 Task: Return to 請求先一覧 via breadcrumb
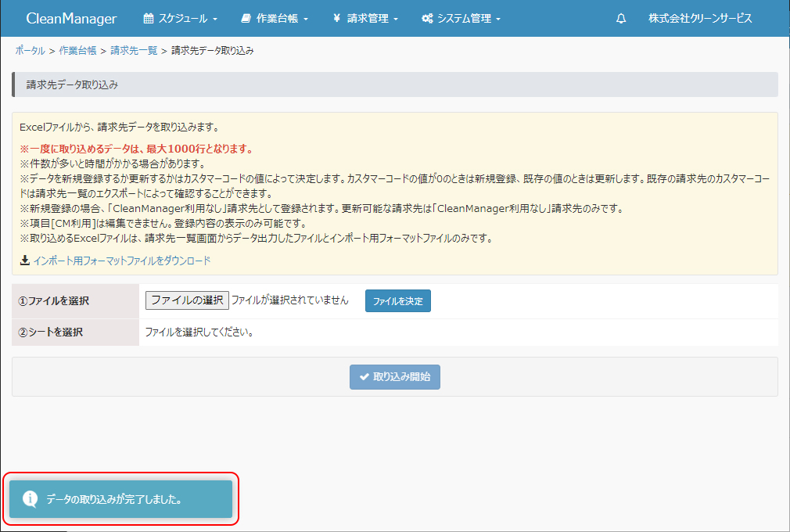tap(134, 50)
